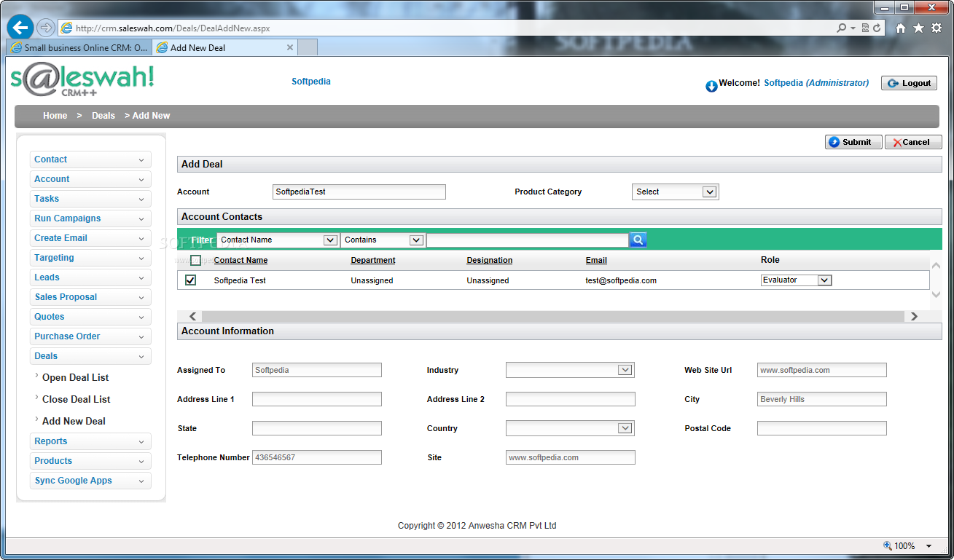Expand the Leads sidebar section
The width and height of the screenshot is (954, 560).
pos(90,277)
